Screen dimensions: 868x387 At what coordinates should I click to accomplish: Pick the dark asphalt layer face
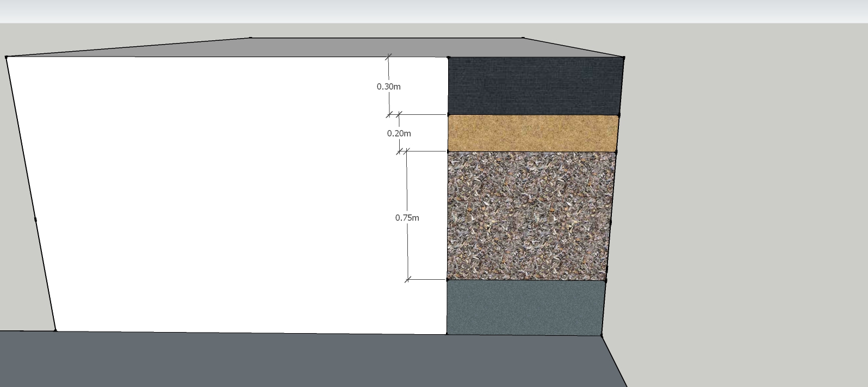coord(535,86)
